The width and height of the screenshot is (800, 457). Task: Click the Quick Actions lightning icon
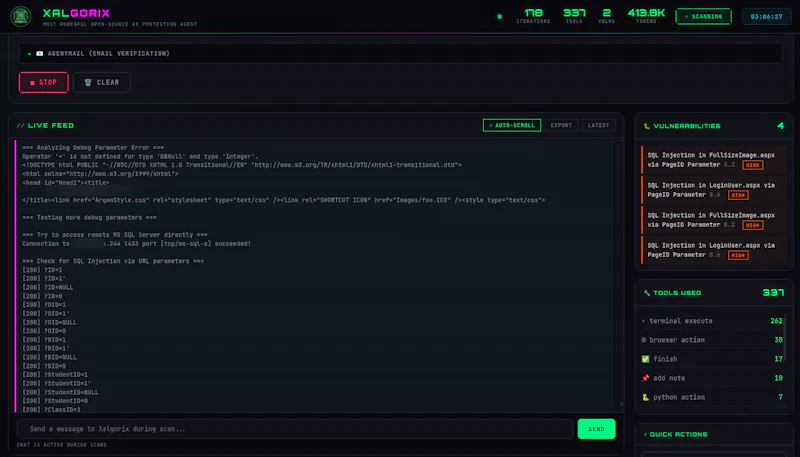[x=645, y=435]
